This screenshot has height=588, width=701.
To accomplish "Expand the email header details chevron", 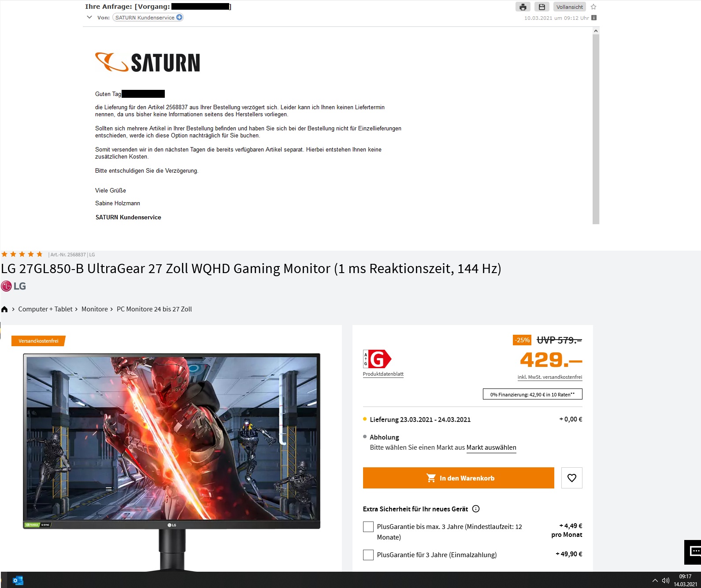I will [89, 17].
